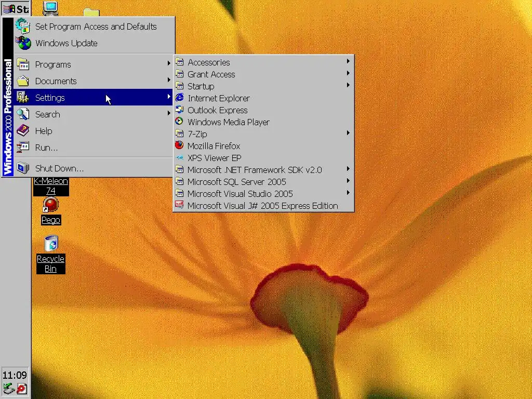
Task: Expand the .NET Framework SDK v2.0 arrow
Action: [x=348, y=169]
